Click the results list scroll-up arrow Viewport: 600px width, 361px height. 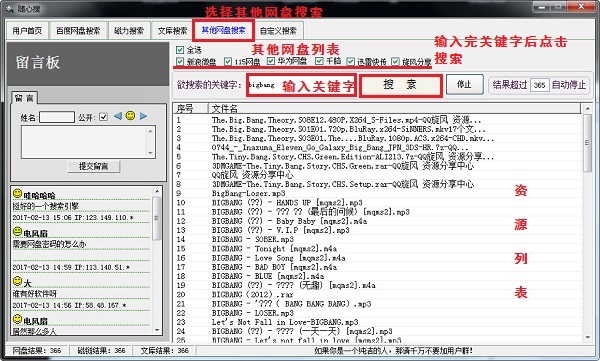tap(587, 109)
